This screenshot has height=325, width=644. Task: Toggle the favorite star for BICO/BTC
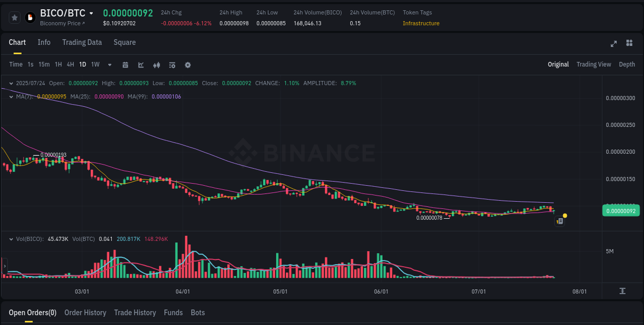click(x=14, y=17)
